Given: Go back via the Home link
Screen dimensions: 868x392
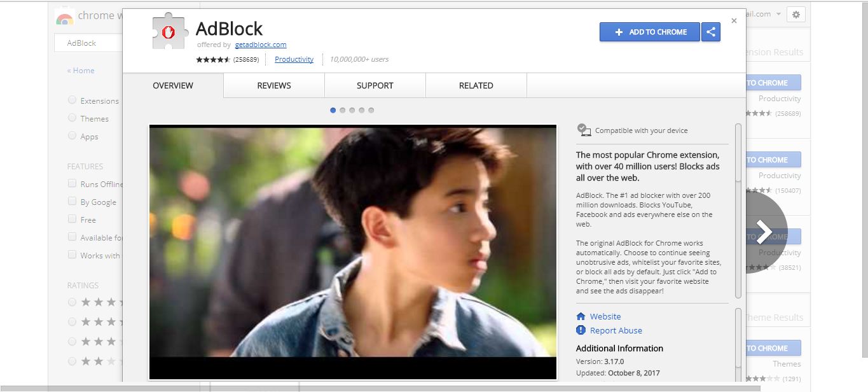Looking at the screenshot, I should (x=81, y=71).
